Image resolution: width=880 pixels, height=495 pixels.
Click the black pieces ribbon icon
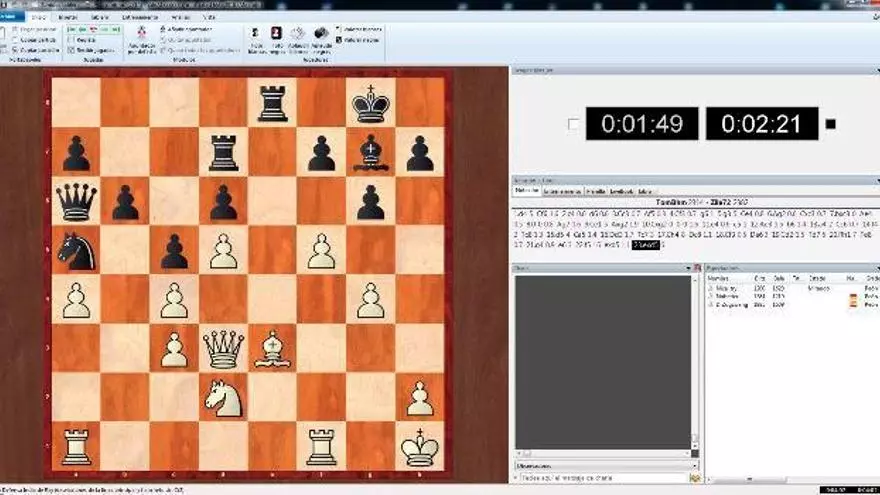click(277, 34)
